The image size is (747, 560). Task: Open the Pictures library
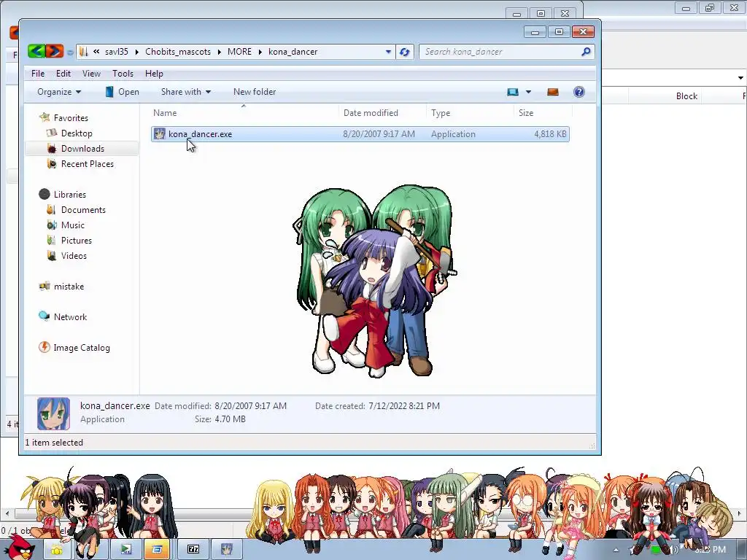click(x=76, y=241)
